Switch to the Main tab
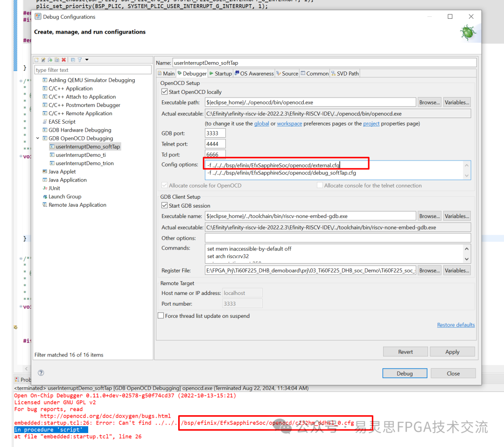The height and width of the screenshot is (447, 504). tap(166, 74)
